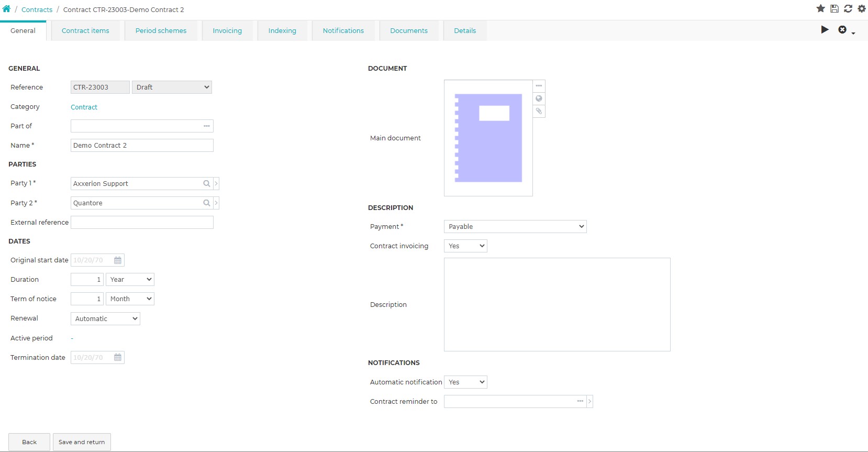Change Duration unit from Year
This screenshot has width=868, height=452.
pos(130,280)
